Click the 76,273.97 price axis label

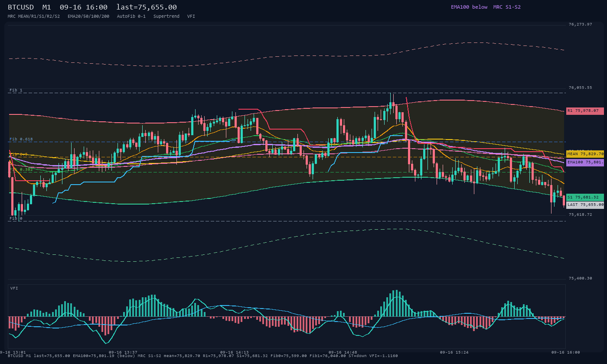coord(580,24)
